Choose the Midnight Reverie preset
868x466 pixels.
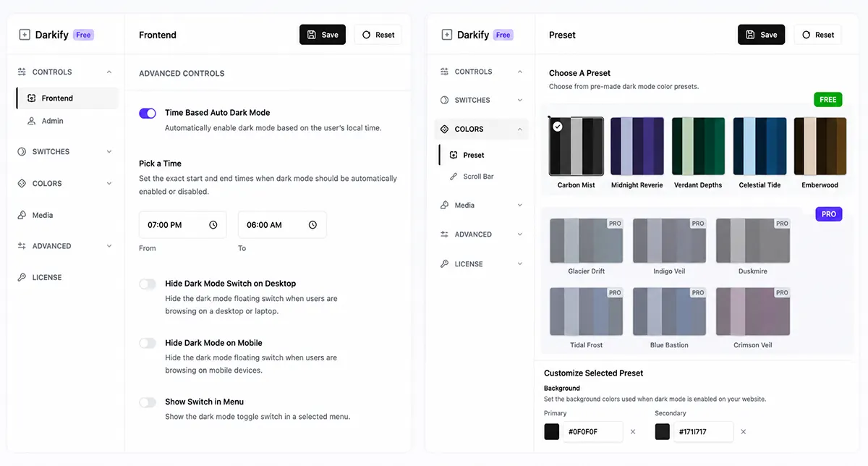(x=637, y=146)
